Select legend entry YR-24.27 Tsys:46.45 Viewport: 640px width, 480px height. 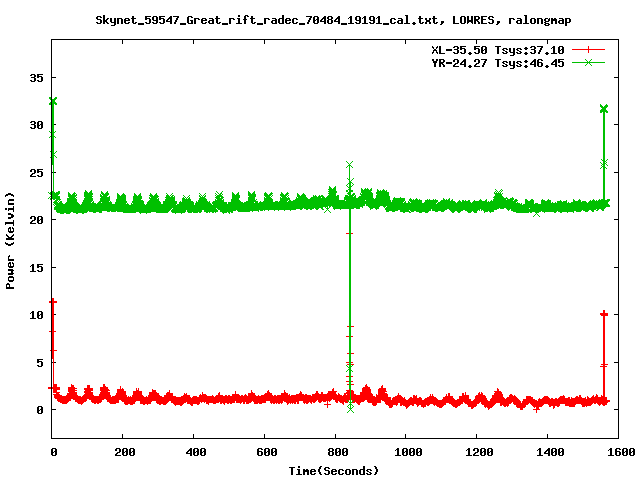point(498,63)
